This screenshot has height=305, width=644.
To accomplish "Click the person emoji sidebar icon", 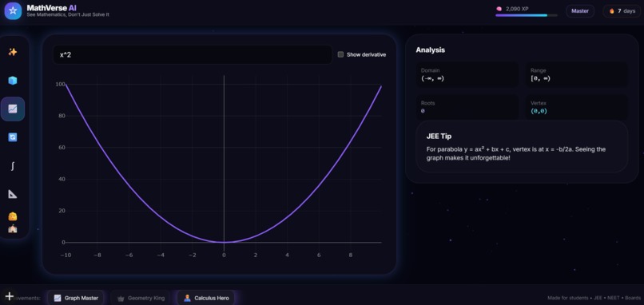I will click(13, 216).
